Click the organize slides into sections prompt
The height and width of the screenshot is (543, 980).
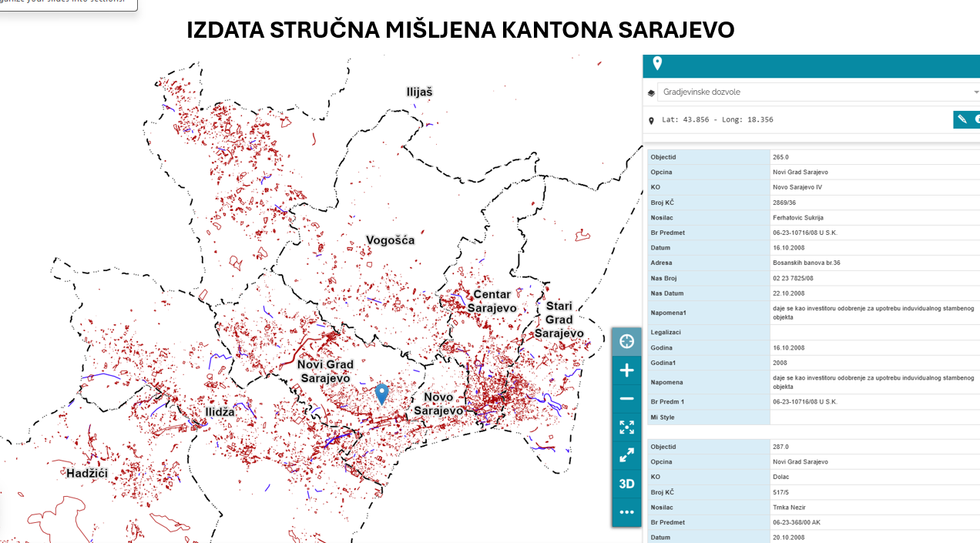pyautogui.click(x=65, y=3)
